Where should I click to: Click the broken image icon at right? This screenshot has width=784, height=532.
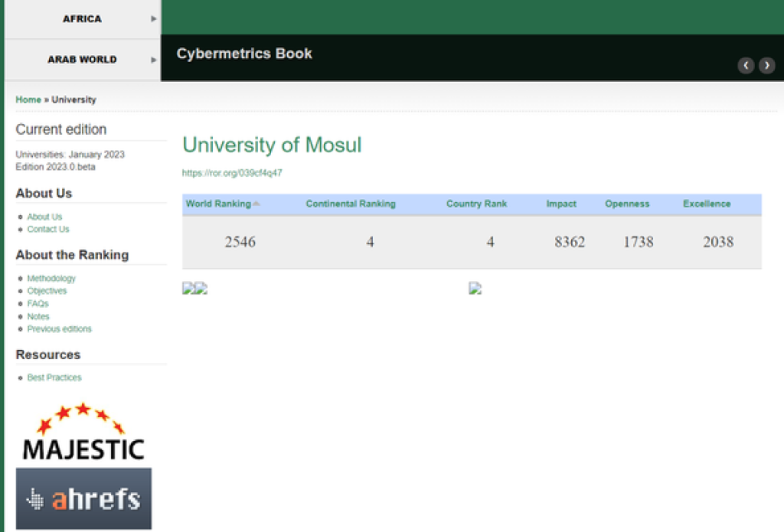pos(475,289)
